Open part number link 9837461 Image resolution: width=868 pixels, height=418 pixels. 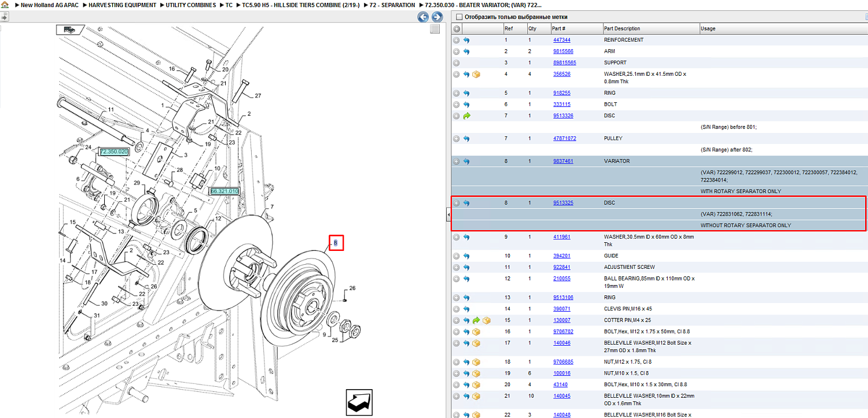click(x=563, y=161)
